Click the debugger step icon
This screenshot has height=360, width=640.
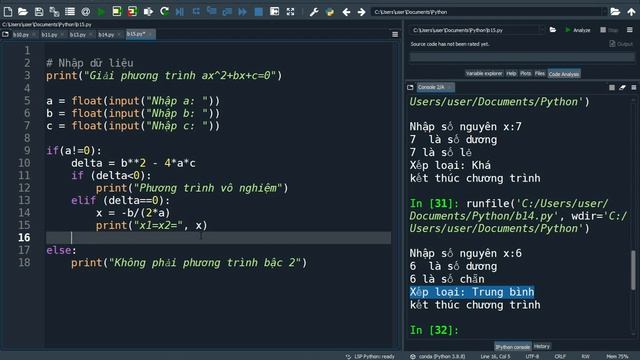196,12
